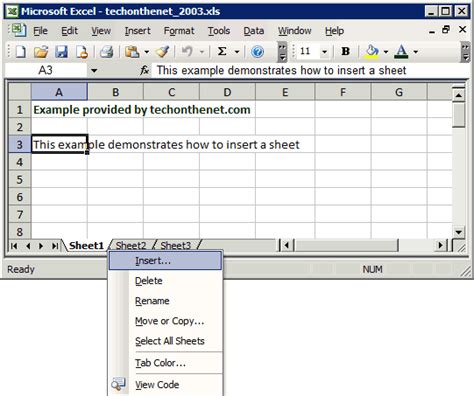Toggle Bold formatting button
Screen dimensions: 474x396
pyautogui.click(x=346, y=51)
